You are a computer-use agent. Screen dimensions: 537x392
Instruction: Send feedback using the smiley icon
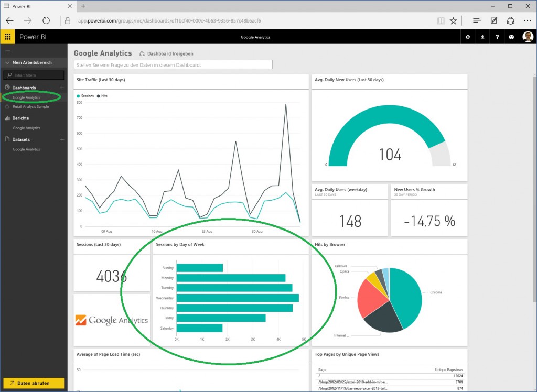click(511, 37)
